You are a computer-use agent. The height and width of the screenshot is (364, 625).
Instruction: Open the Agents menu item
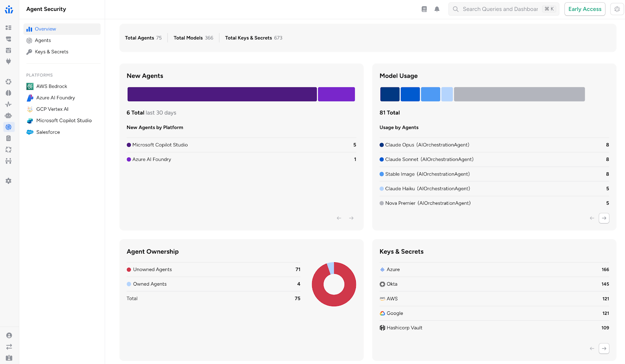(x=43, y=40)
